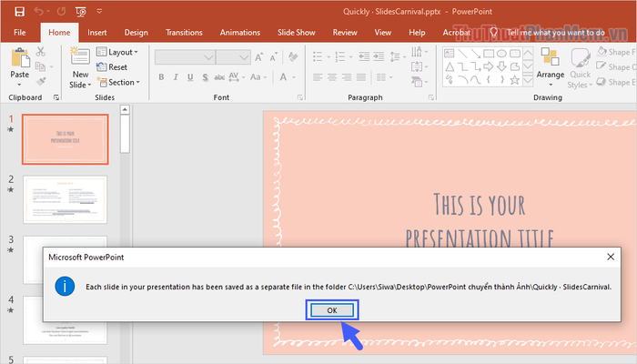Click Increase Font Size icon
This screenshot has height=364, width=637.
click(x=258, y=57)
